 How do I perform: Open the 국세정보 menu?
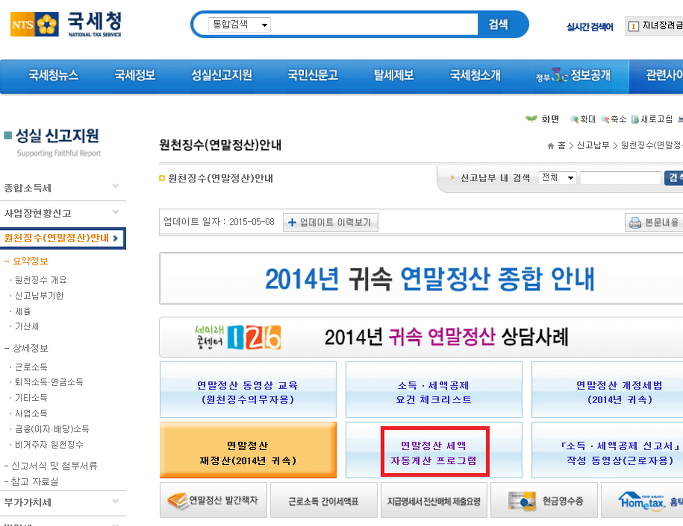point(135,75)
